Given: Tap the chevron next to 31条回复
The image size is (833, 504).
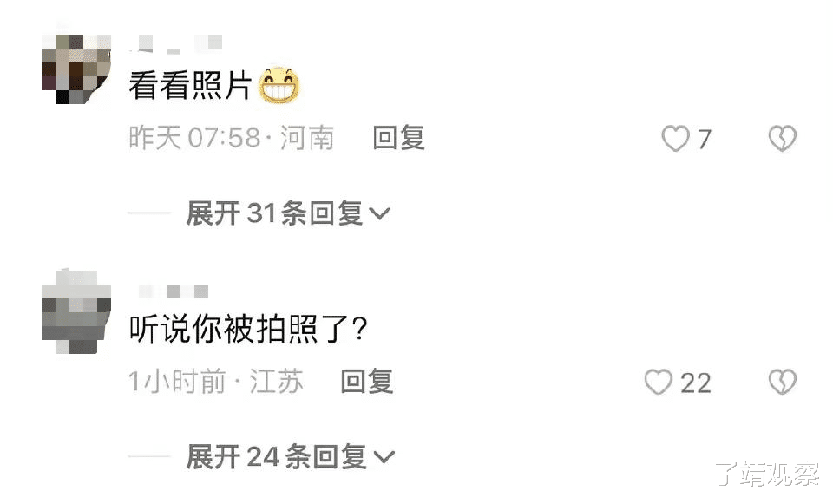Looking at the screenshot, I should (x=379, y=214).
